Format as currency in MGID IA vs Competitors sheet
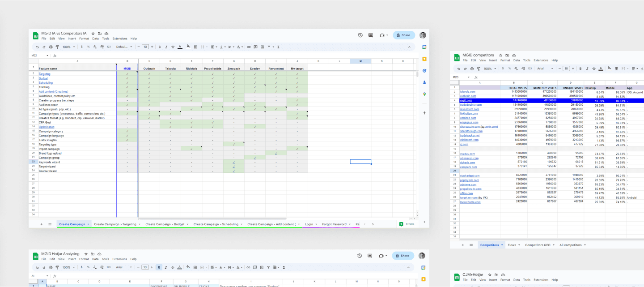Screen dimensions: 644x287 click(82, 47)
